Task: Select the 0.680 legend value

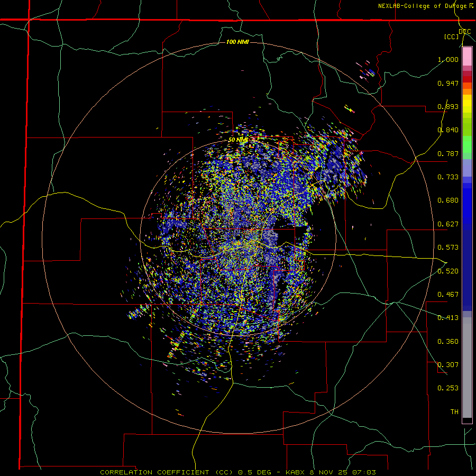Action: click(x=448, y=200)
